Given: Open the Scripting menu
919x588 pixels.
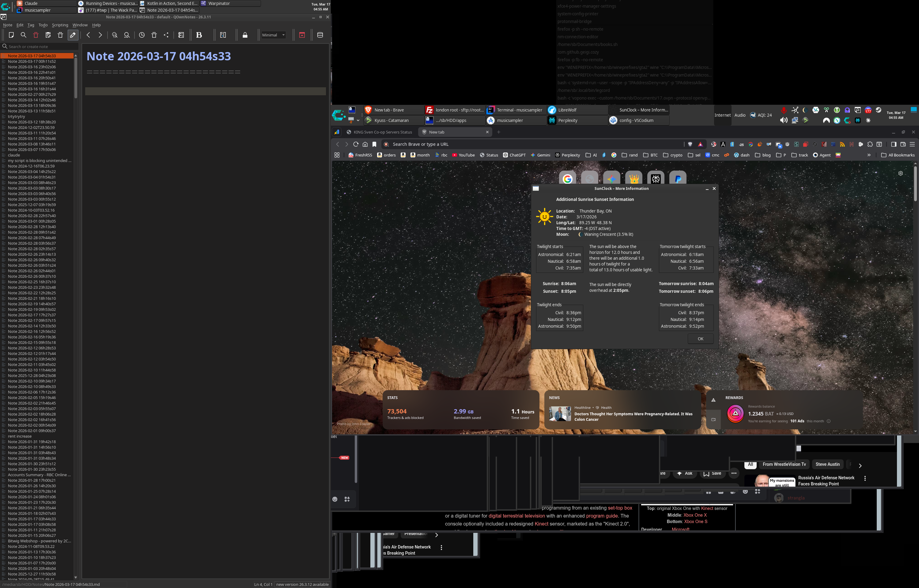Looking at the screenshot, I should (60, 25).
